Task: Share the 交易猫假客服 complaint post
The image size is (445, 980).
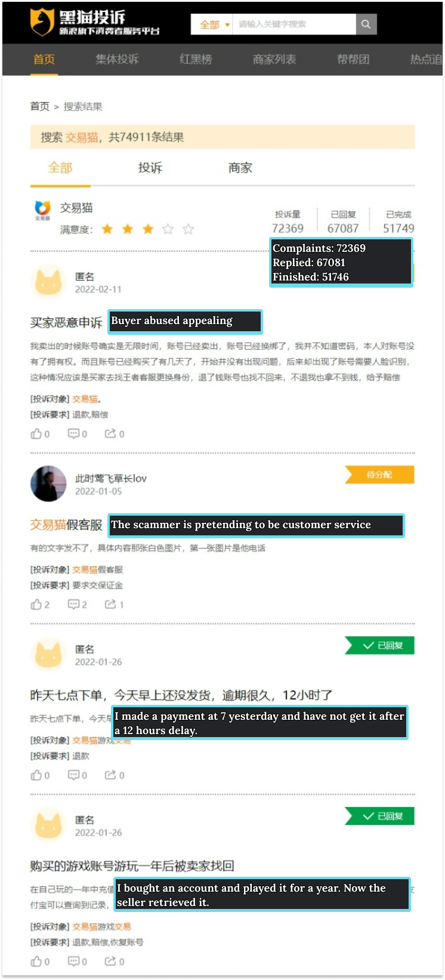Action: pos(115,605)
